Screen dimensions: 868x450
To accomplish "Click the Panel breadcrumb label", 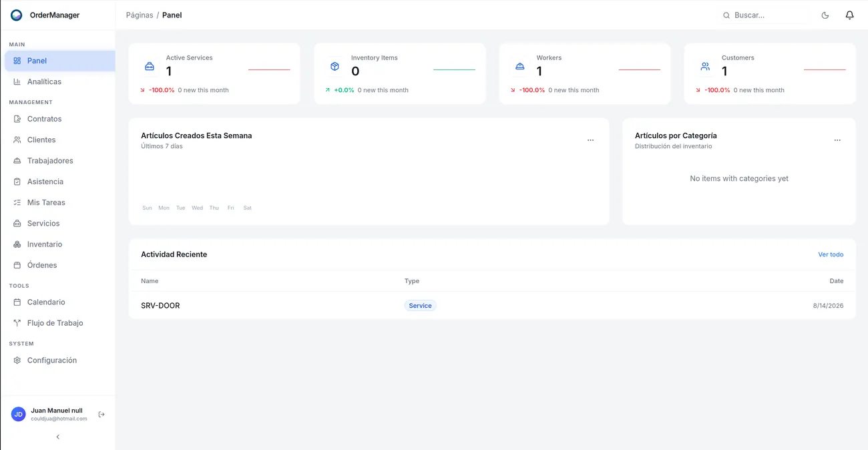I will (x=172, y=15).
